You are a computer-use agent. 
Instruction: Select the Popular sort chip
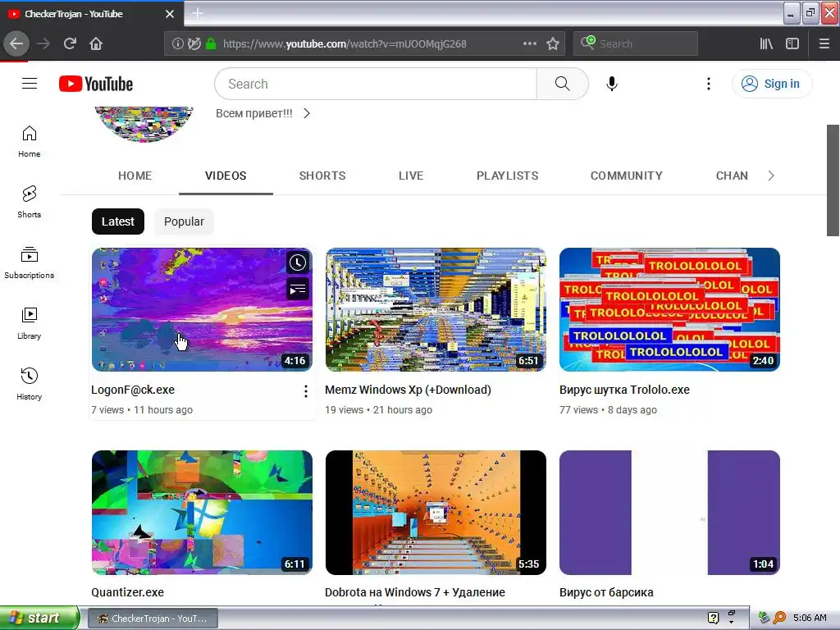184,221
